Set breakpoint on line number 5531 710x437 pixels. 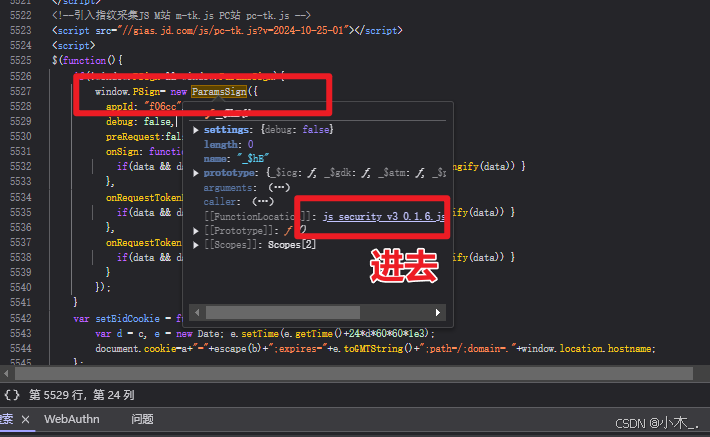click(x=21, y=151)
